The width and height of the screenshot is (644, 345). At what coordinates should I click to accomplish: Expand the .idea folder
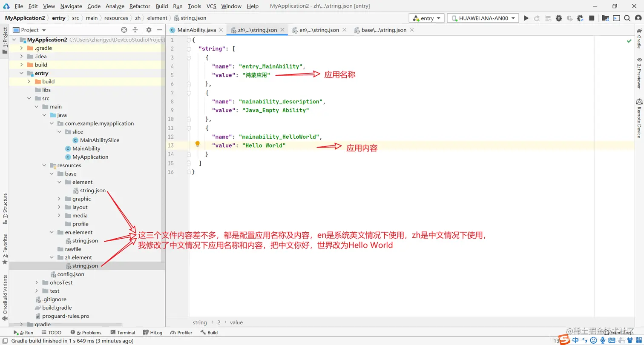[21, 57]
